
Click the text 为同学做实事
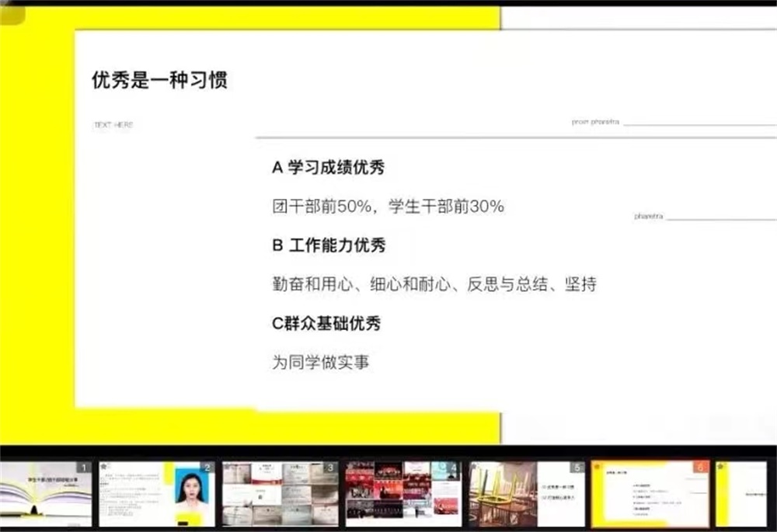320,362
